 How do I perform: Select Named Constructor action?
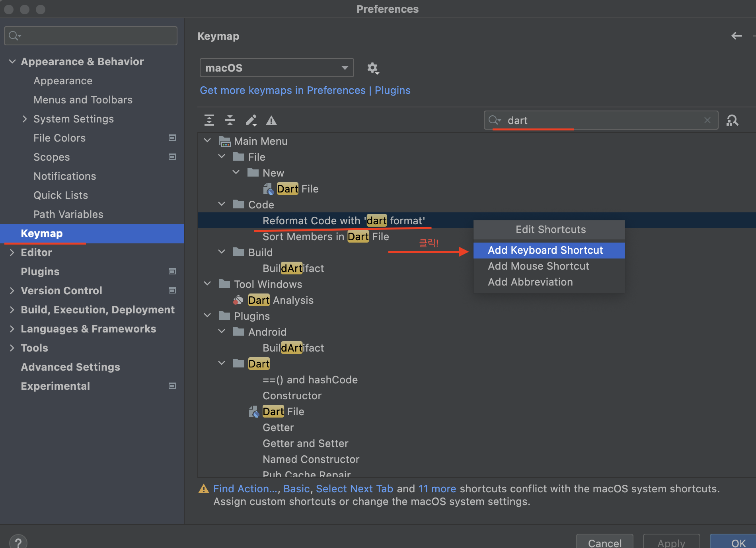311,459
